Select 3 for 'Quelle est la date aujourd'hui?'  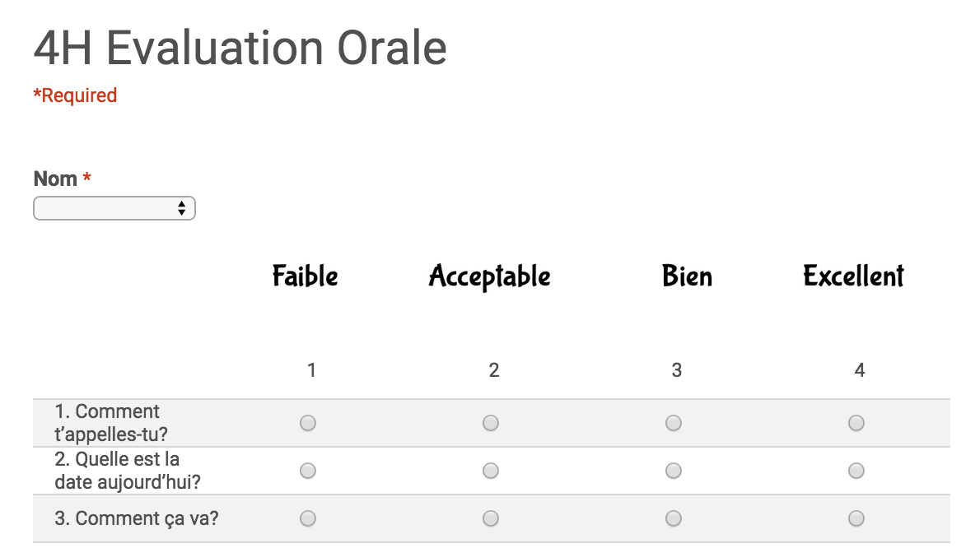(674, 471)
